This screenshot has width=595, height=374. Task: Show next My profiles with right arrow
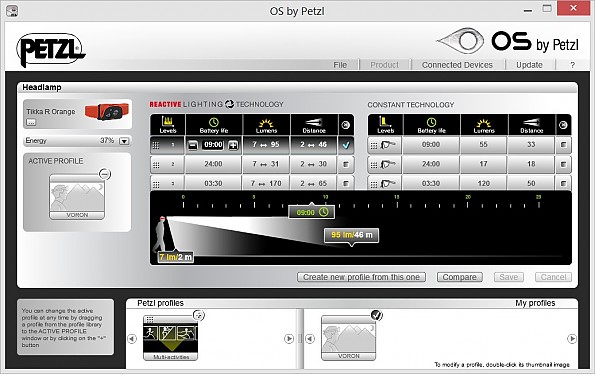click(572, 338)
